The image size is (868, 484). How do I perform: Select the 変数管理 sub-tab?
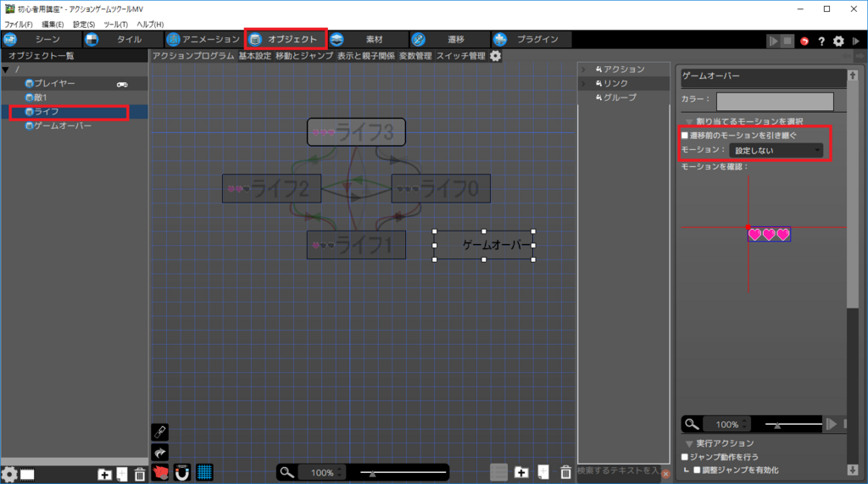click(415, 56)
